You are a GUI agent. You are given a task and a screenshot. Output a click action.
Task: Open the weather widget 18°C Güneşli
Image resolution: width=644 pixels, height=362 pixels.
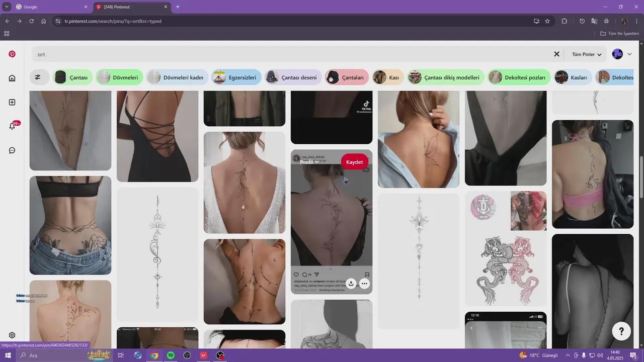539,355
